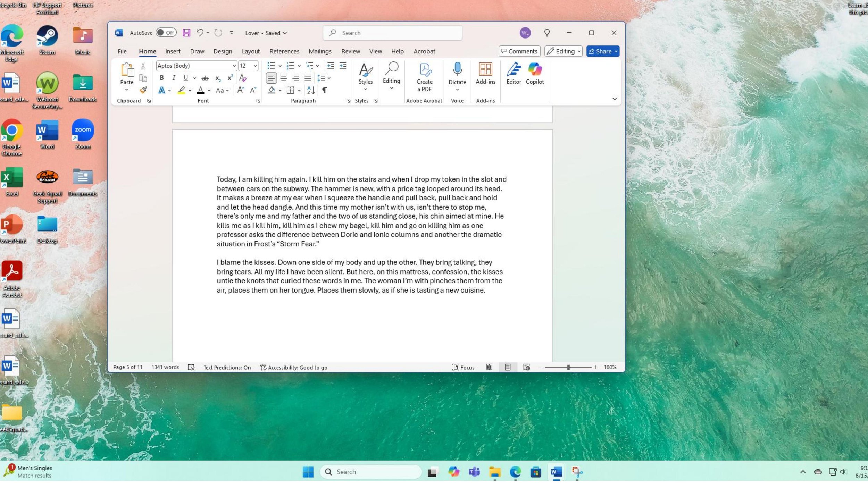868x488 pixels.
Task: Open File Explorer from taskbar
Action: (495, 472)
